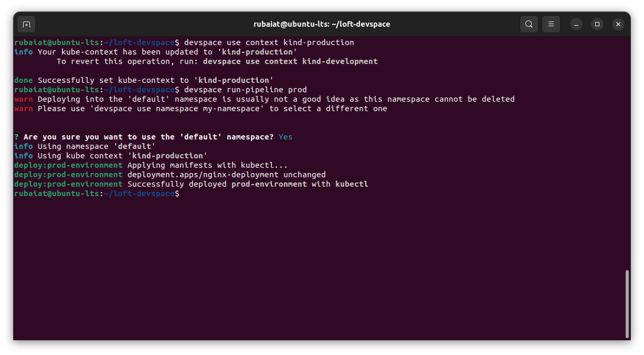Screen dimensions: 644x355
Task: Open the hamburger menu
Action: coord(551,24)
